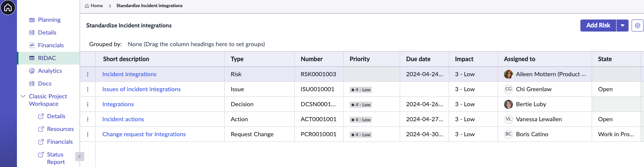Click the Add Risk button
Image resolution: width=644 pixels, height=167 pixels.
pyautogui.click(x=598, y=26)
